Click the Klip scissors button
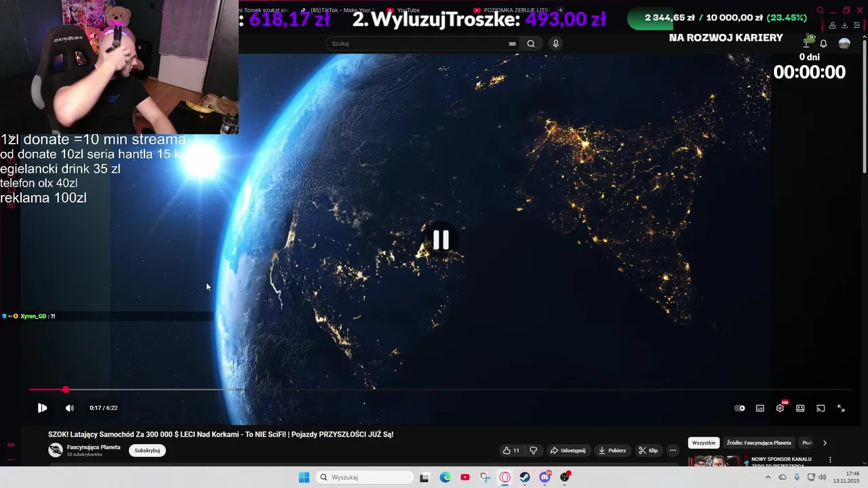This screenshot has width=868, height=488. click(648, 450)
